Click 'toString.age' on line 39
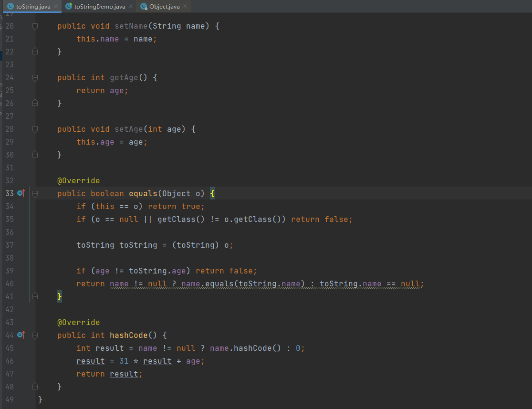 pyautogui.click(x=157, y=271)
